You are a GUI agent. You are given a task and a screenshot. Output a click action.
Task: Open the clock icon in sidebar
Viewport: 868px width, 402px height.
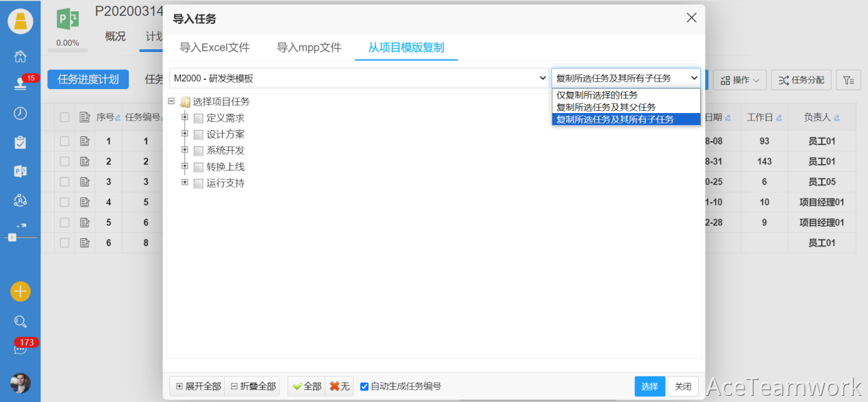tap(21, 114)
